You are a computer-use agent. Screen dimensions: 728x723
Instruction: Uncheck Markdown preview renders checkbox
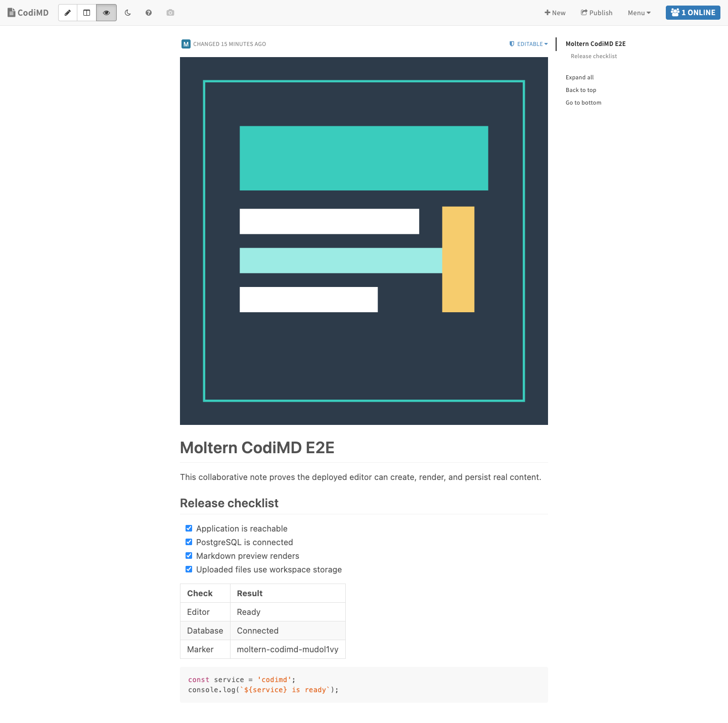click(x=189, y=556)
